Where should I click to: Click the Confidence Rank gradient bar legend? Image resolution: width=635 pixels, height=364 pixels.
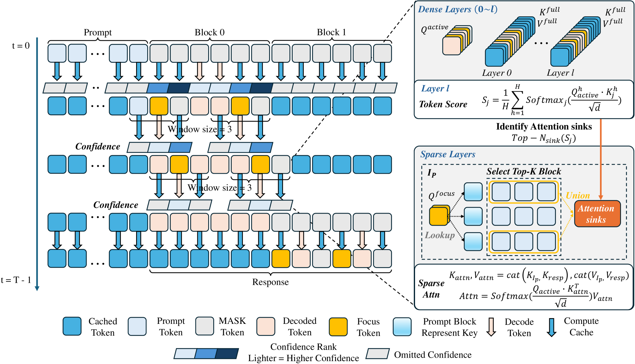[x=206, y=353]
